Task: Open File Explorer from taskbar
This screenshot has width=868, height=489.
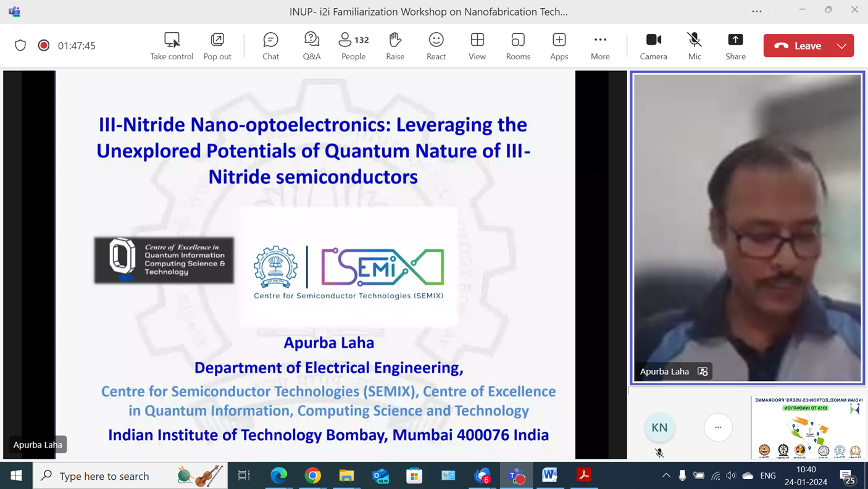Action: [346, 475]
